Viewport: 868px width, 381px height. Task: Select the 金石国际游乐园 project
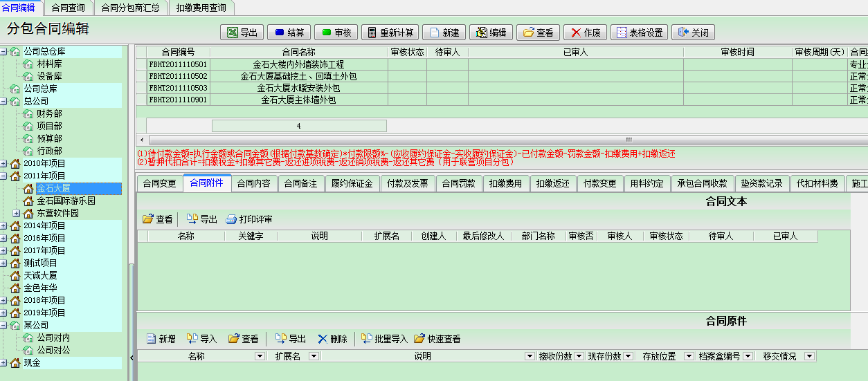66,201
